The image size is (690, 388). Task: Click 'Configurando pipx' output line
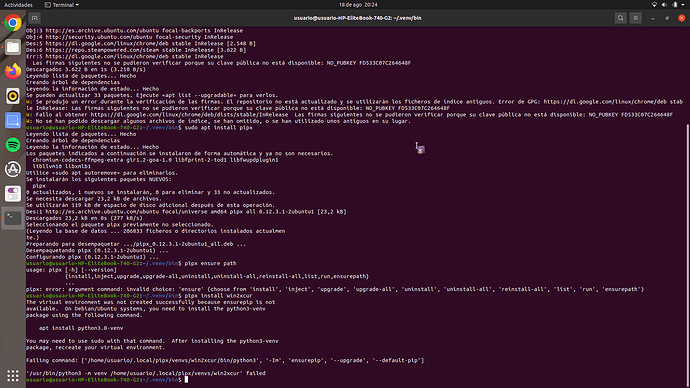pos(92,257)
